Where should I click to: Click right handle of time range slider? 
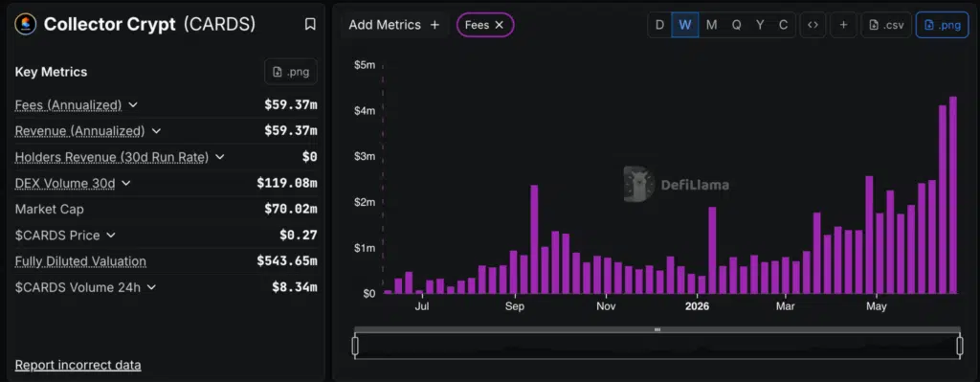(x=960, y=346)
